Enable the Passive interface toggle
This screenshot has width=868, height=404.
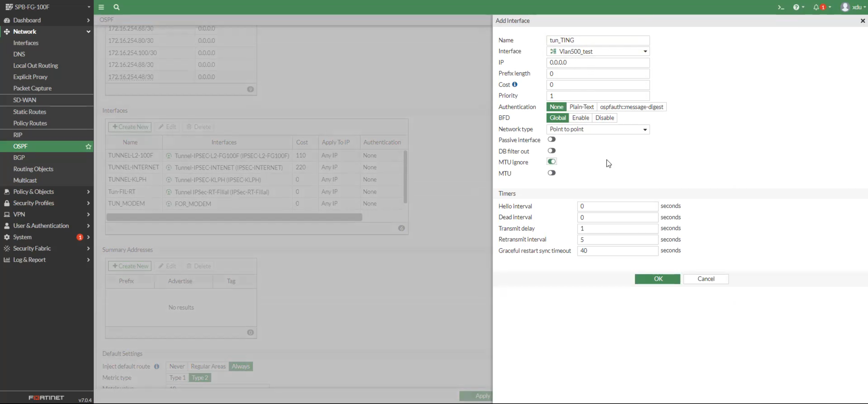click(551, 139)
